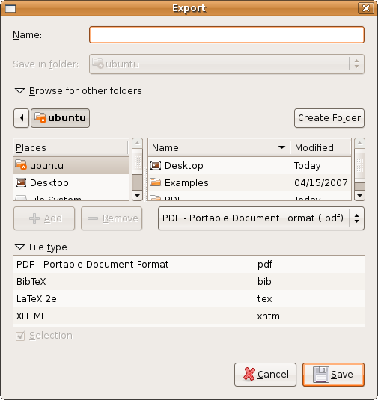
Task: Click file list scroll up arrow
Action: click(x=359, y=143)
